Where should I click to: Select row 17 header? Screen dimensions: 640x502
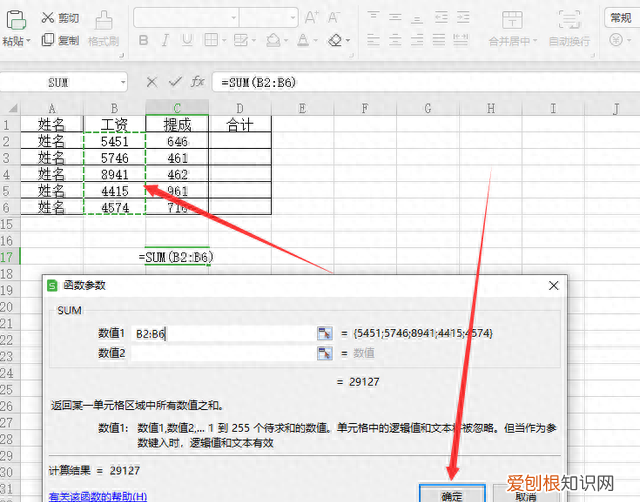(x=9, y=257)
